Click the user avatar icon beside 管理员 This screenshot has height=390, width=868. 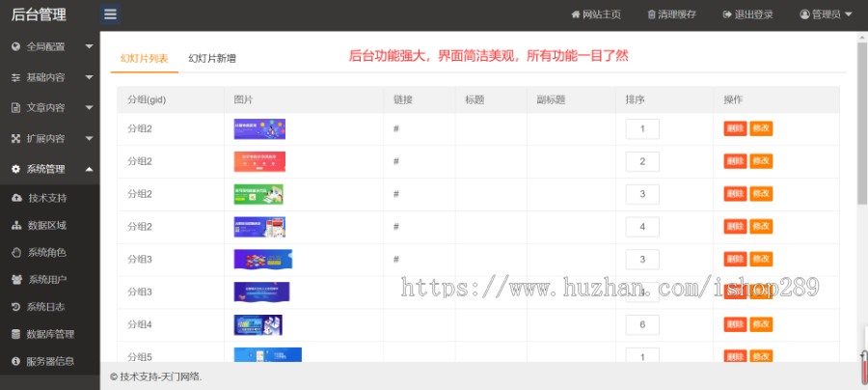(x=804, y=14)
